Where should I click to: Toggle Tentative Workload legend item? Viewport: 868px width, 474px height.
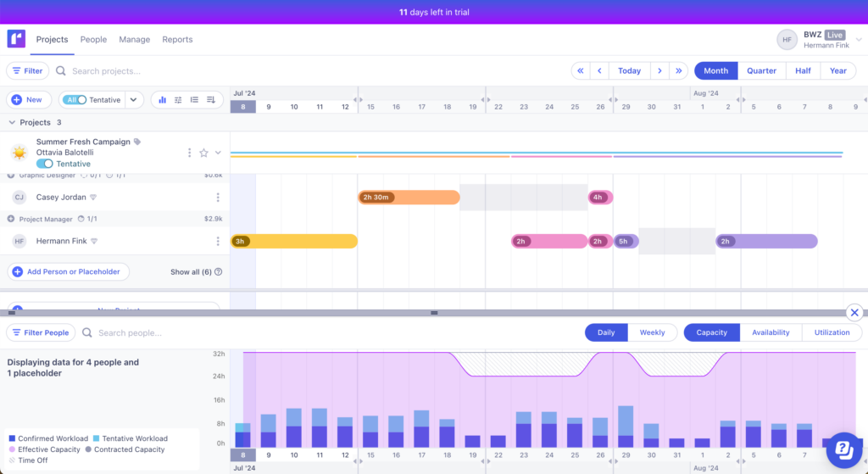tap(131, 438)
